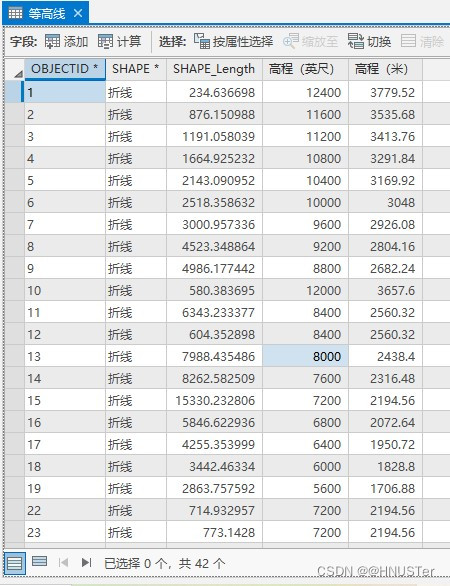Viewport: 450px width, 586px height.
Task: Go to last record arrow
Action: click(86, 562)
